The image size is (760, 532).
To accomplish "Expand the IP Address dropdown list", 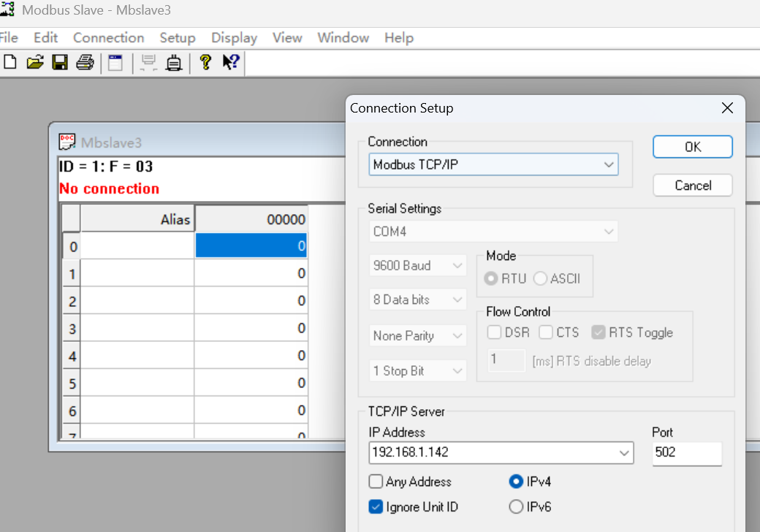I will [624, 453].
